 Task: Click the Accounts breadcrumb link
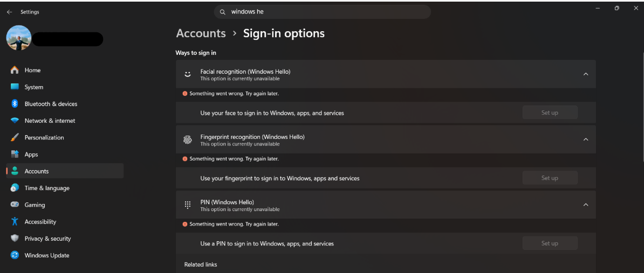[201, 33]
